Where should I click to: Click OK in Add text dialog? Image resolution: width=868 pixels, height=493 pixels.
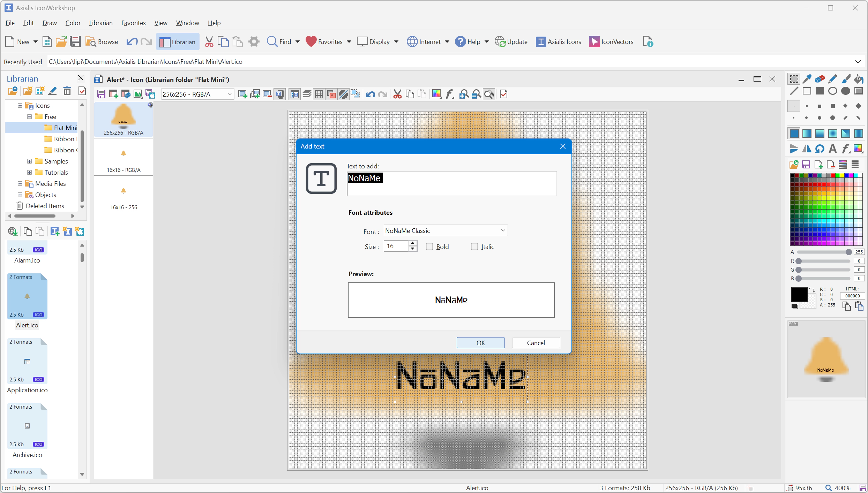pos(480,343)
